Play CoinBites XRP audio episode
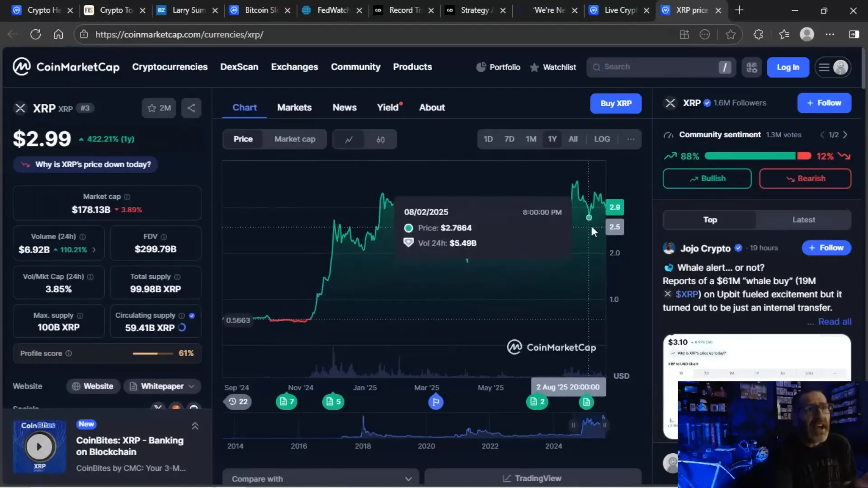 point(39,446)
